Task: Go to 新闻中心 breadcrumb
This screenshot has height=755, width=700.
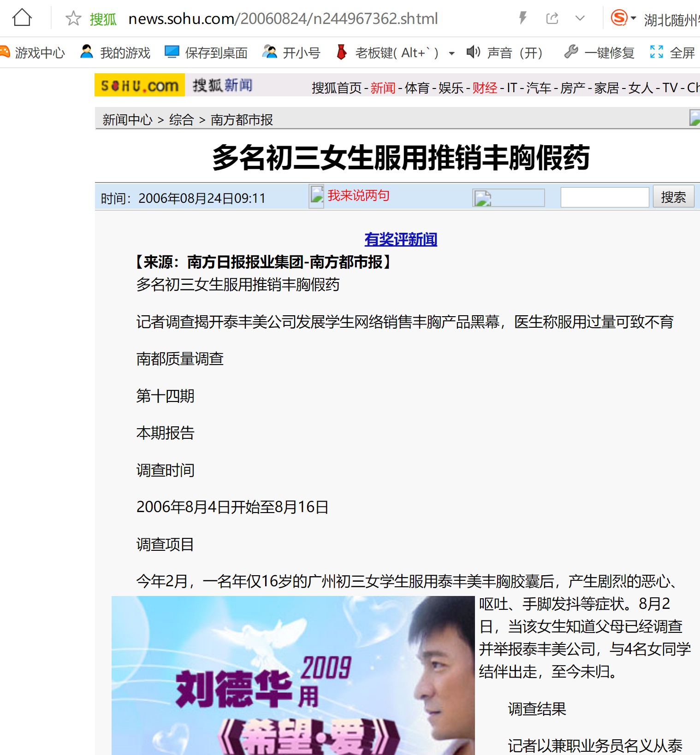Action: (x=127, y=120)
